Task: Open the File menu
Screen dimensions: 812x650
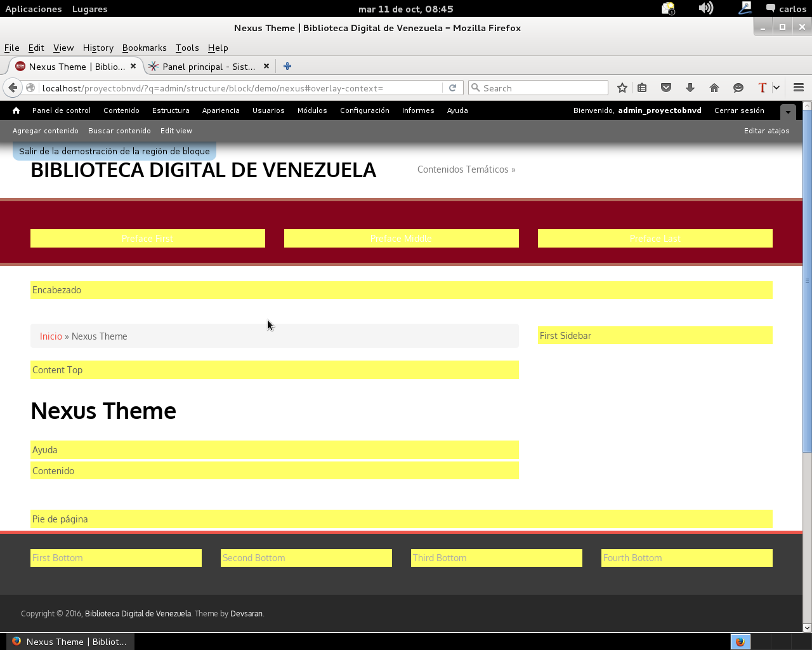Action: (12, 48)
